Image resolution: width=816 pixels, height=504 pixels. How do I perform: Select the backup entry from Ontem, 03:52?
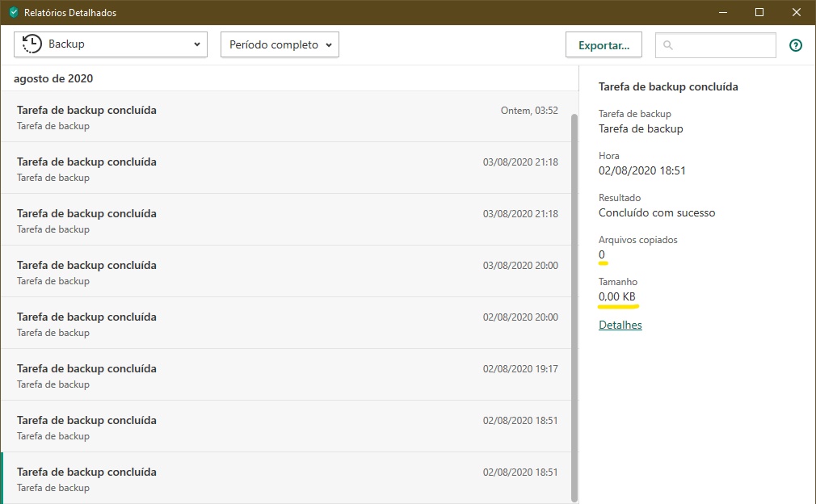(287, 117)
